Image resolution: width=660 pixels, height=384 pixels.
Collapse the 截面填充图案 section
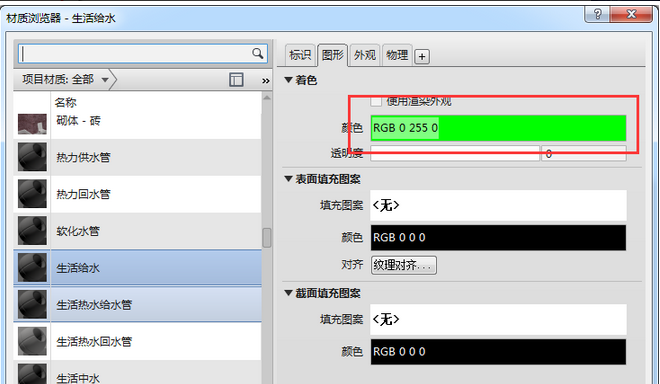pos(288,293)
